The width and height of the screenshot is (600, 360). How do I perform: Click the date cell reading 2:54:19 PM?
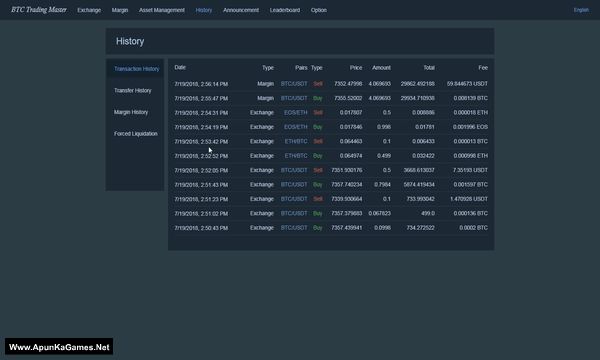[201, 127]
